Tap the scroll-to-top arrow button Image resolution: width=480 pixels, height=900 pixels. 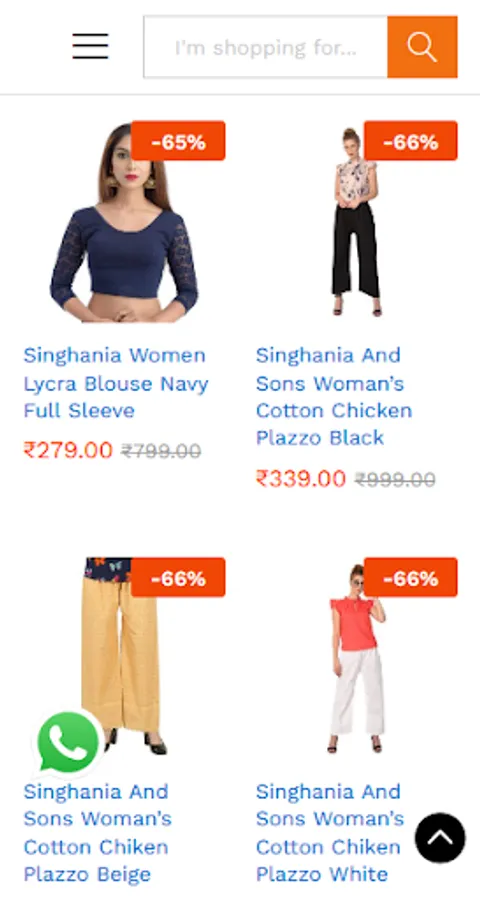coord(440,838)
